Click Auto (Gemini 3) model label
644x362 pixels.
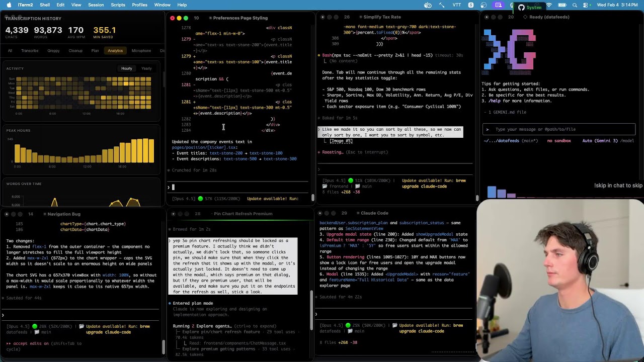click(x=600, y=141)
